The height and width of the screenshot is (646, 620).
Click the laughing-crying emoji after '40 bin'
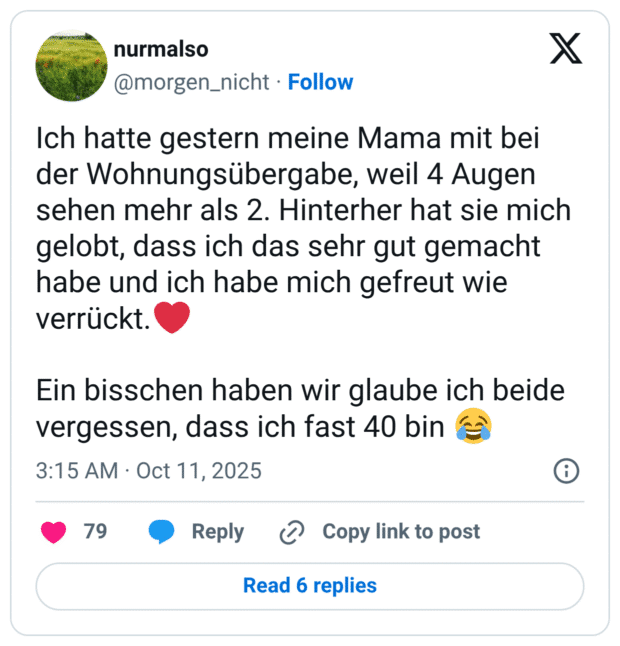coord(472,427)
